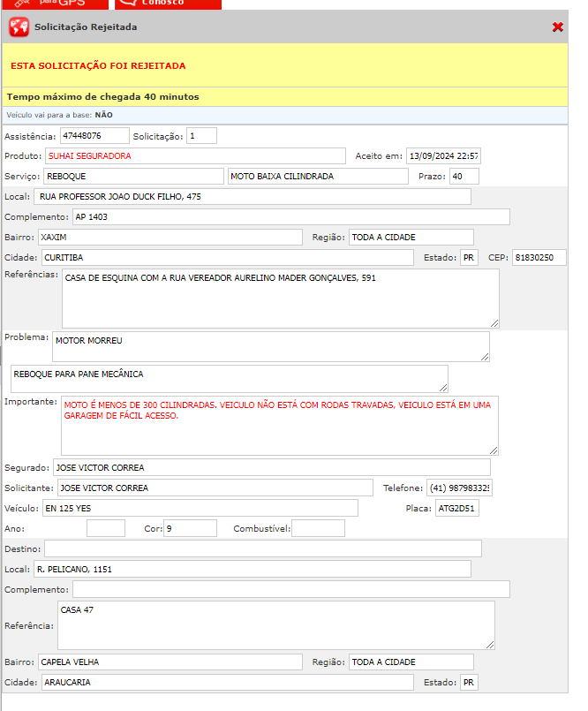588x711 pixels.
Task: Select the Telefone field
Action: coord(459,488)
